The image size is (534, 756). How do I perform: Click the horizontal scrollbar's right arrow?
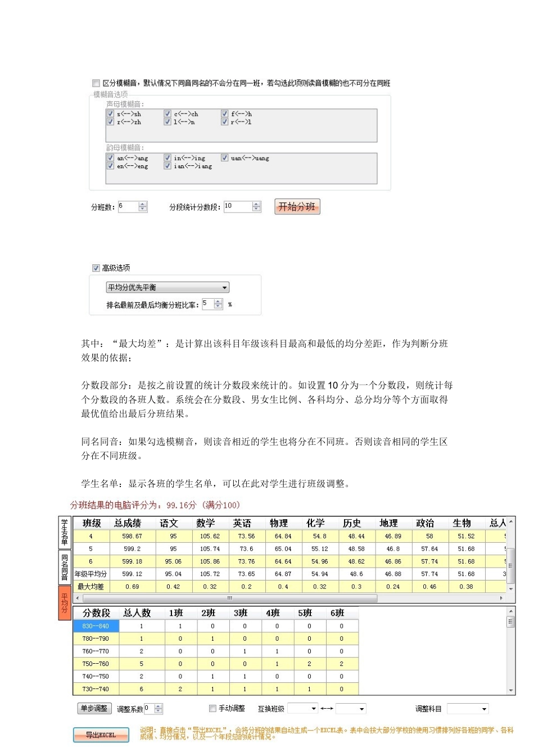[501, 598]
